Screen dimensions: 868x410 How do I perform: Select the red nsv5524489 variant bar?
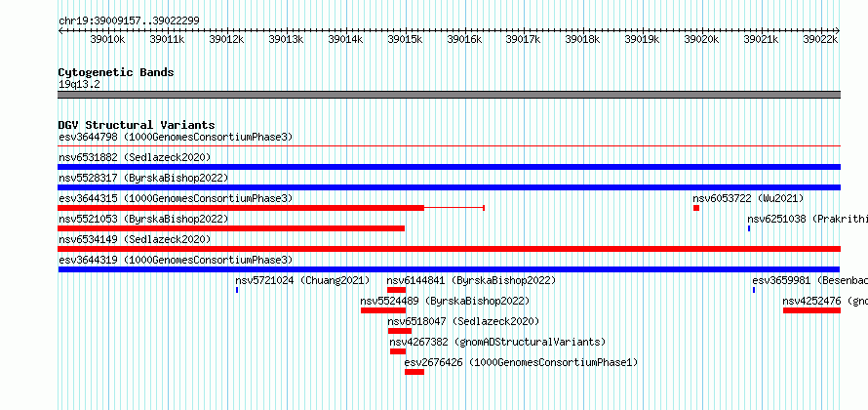click(383, 310)
